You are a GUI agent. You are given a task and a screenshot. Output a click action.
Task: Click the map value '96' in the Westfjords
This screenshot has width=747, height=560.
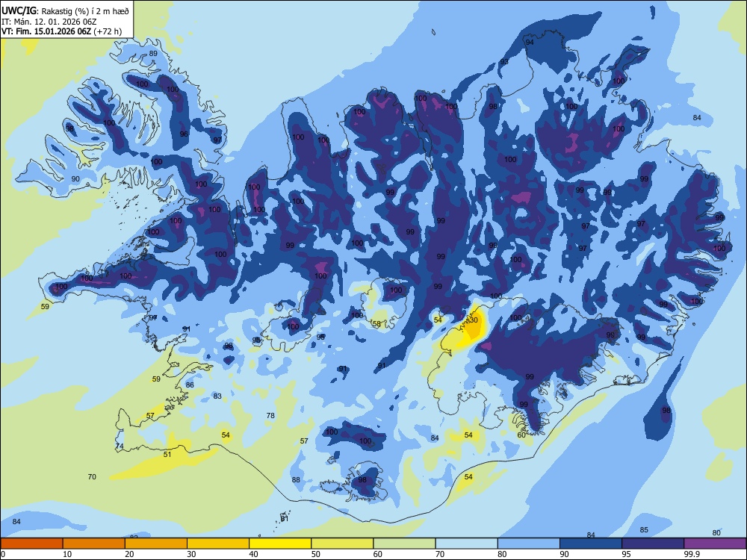coord(184,134)
